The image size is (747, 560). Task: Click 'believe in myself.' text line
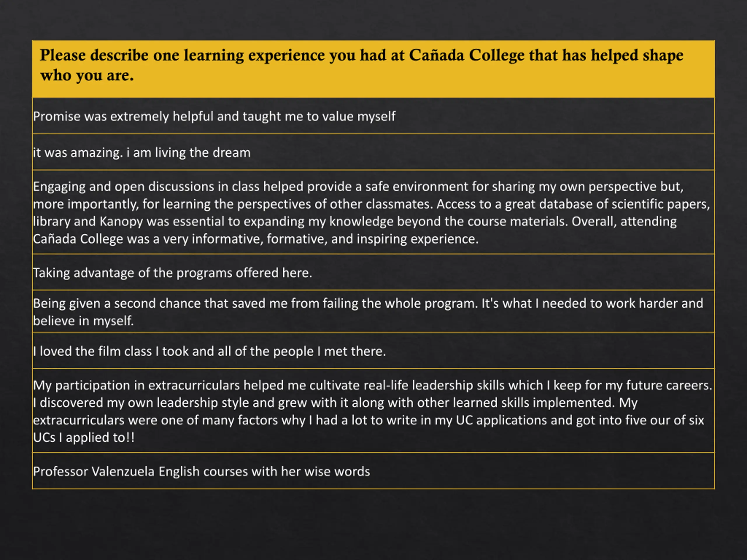pos(83,321)
